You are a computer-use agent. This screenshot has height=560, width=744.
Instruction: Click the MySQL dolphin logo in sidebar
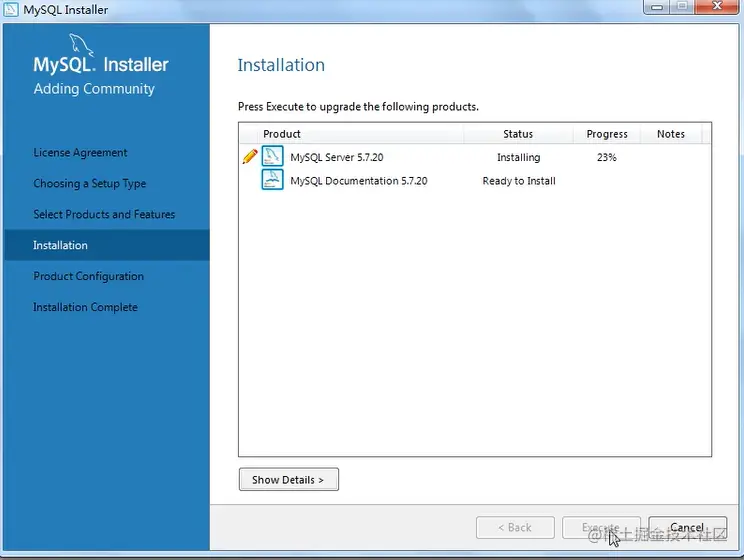click(x=81, y=45)
